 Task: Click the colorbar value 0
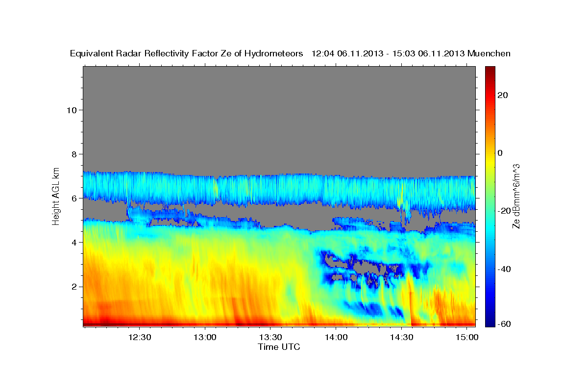coord(500,153)
